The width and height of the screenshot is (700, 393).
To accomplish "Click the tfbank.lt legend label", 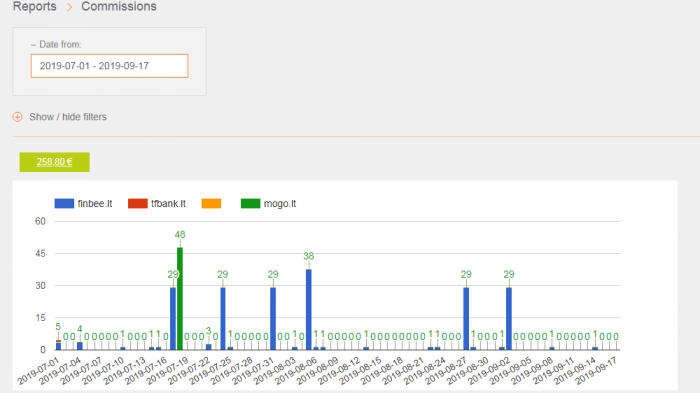I will (x=168, y=204).
